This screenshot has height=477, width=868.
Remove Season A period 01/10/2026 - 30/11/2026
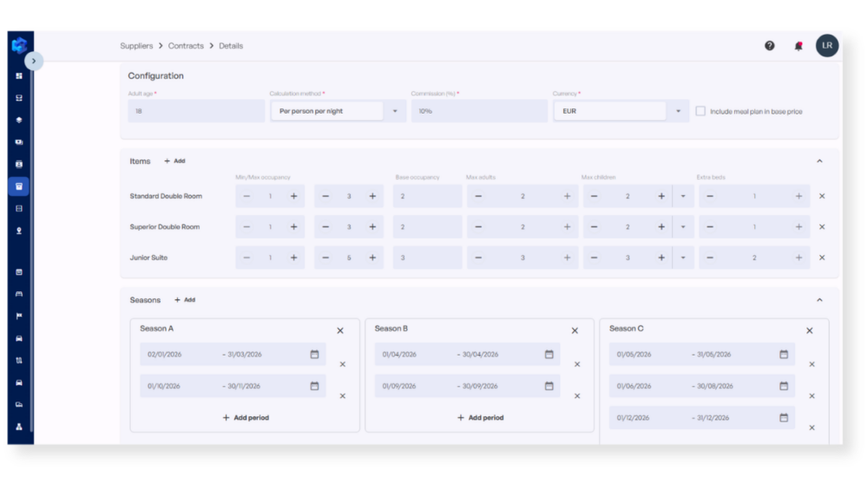tap(343, 395)
